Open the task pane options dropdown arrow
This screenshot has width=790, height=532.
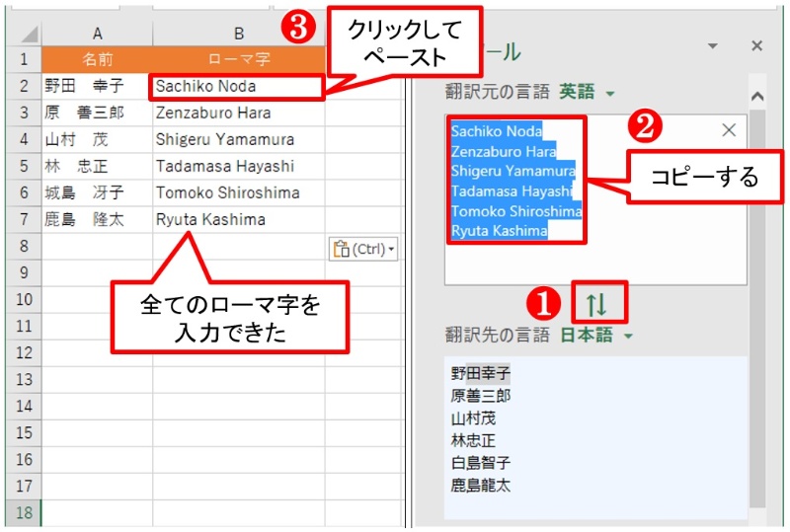coord(712,46)
